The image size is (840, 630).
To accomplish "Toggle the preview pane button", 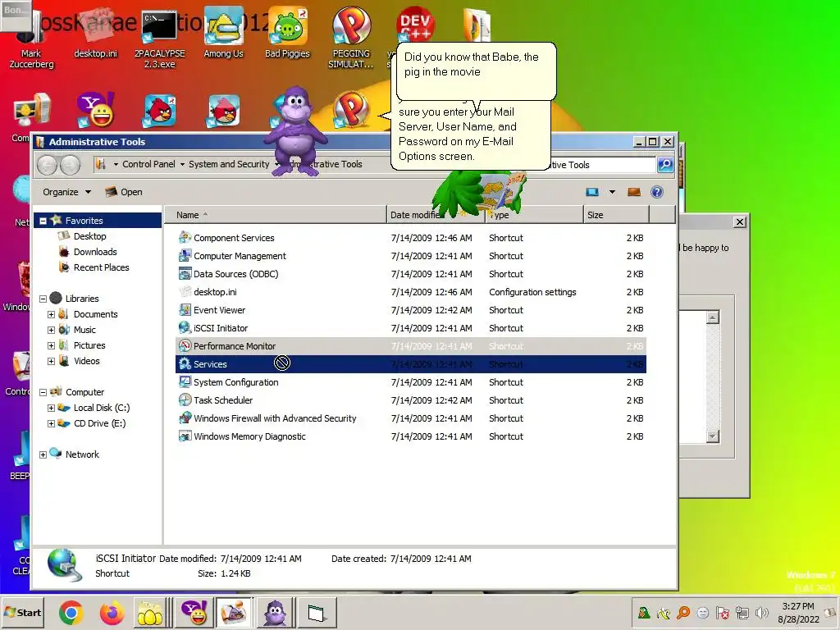I will point(634,192).
